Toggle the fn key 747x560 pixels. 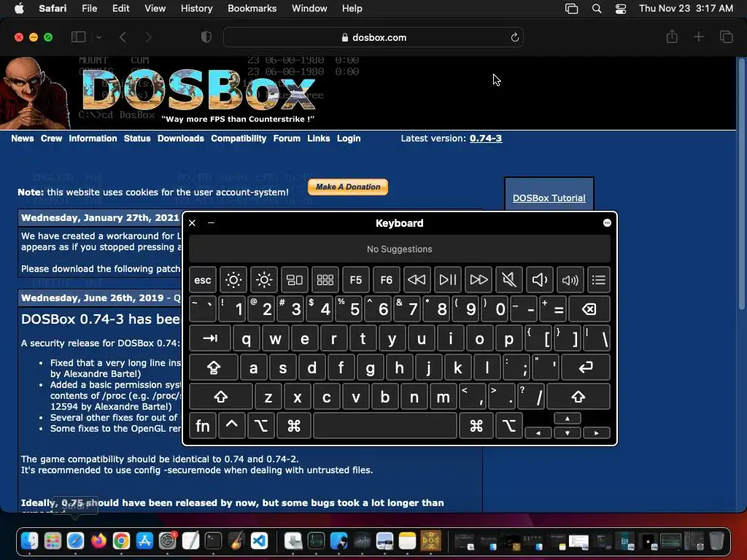tap(203, 426)
